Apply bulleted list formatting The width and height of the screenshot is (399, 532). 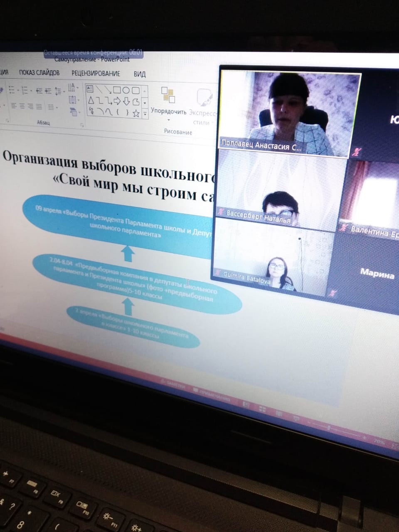click(x=12, y=90)
